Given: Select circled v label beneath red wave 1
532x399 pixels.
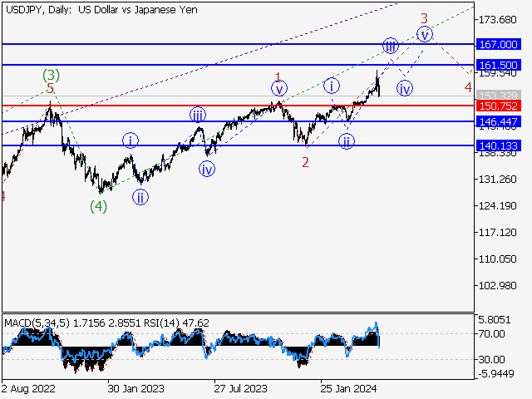Looking at the screenshot, I should (279, 89).
